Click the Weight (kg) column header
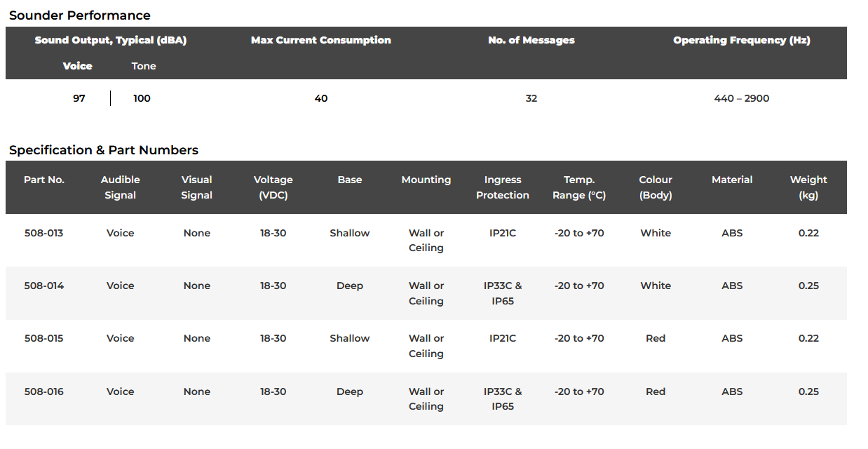This screenshot has width=868, height=449. (808, 187)
